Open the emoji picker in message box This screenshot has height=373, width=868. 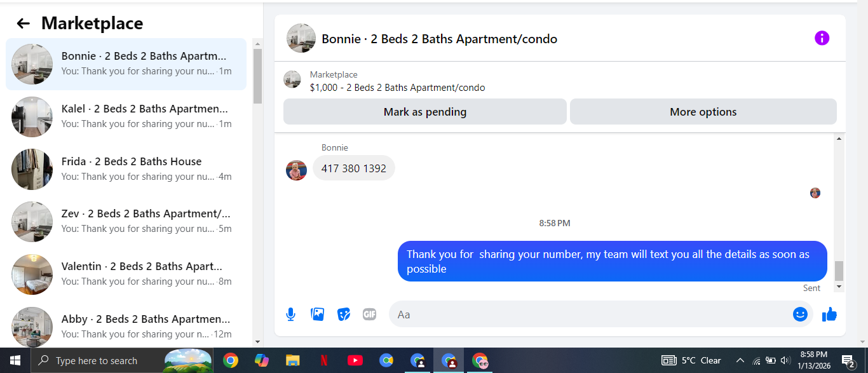click(800, 314)
